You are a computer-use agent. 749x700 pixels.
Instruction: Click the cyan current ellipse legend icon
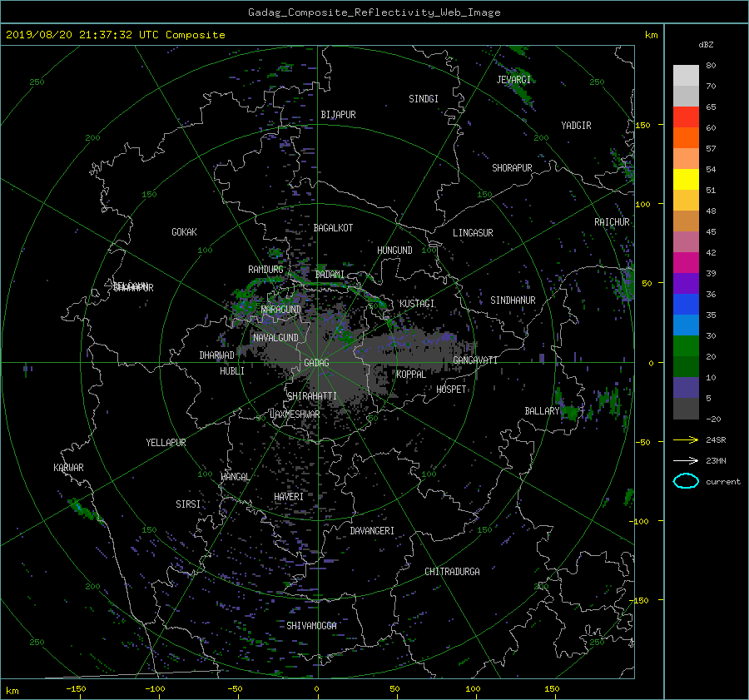[686, 481]
